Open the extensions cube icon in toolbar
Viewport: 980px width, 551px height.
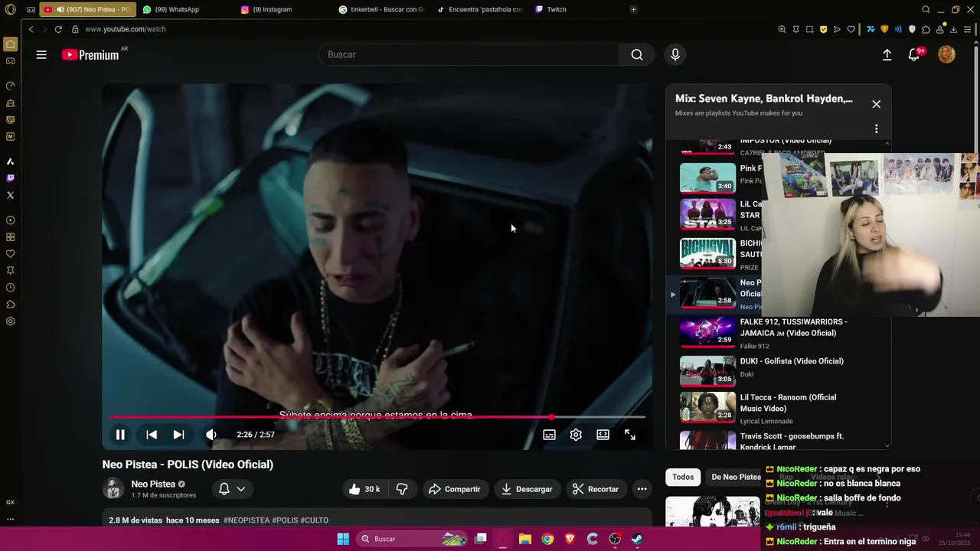click(926, 29)
